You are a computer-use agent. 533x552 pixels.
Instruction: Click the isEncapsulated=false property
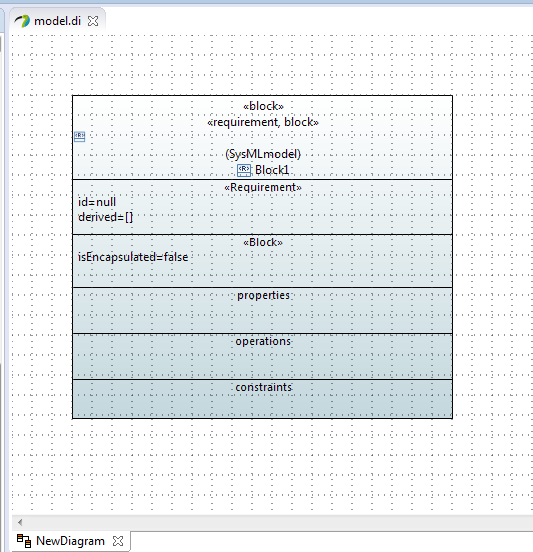(x=133, y=257)
